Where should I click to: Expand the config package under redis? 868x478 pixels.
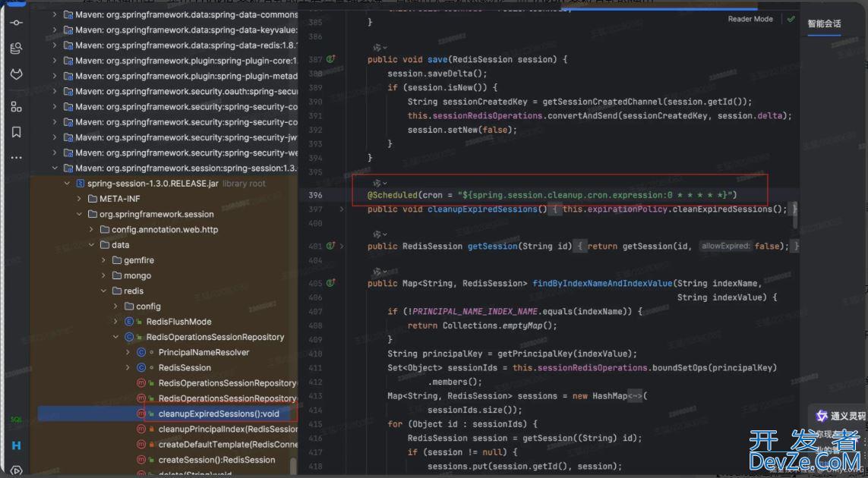[115, 307]
